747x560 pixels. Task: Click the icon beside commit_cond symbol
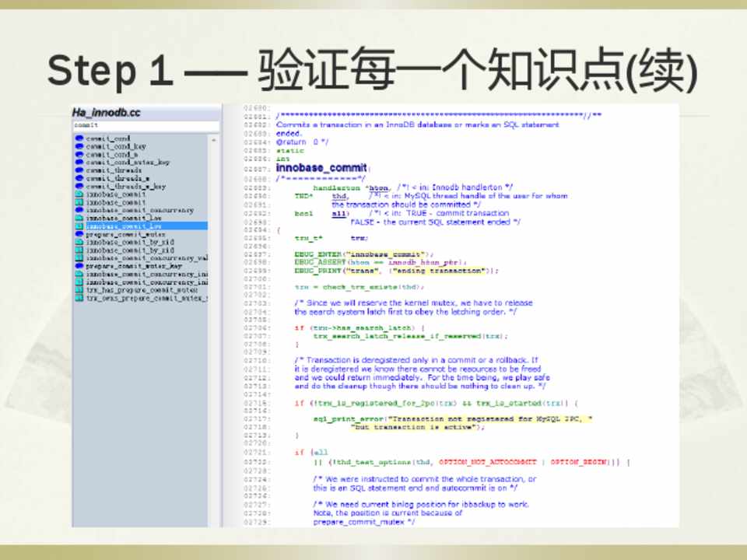coord(79,138)
